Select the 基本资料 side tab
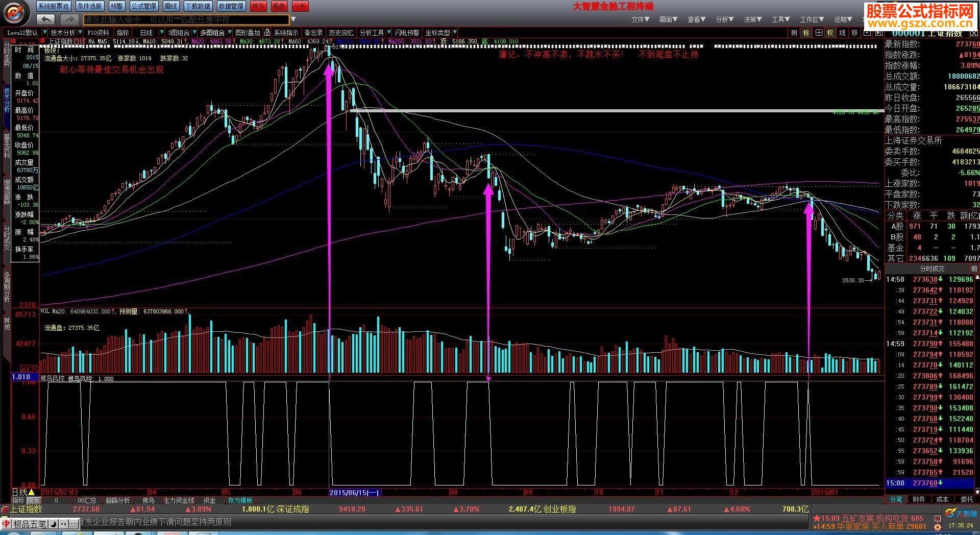This screenshot has width=980, height=535. [x=7, y=145]
